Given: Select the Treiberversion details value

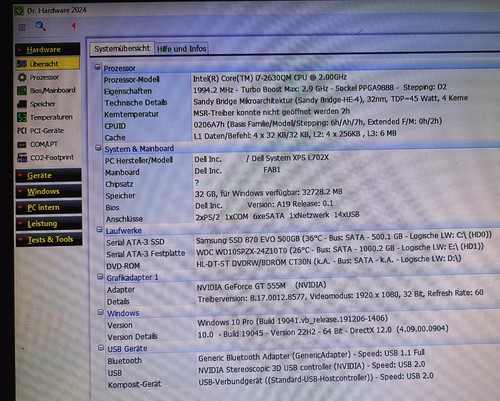Looking at the screenshot, I should point(340,296).
